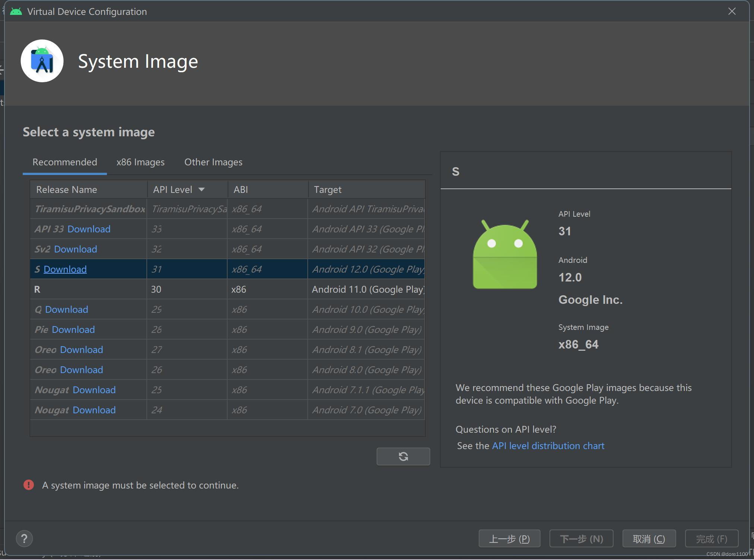Click the help question mark icon
This screenshot has height=560, width=754.
click(x=25, y=538)
